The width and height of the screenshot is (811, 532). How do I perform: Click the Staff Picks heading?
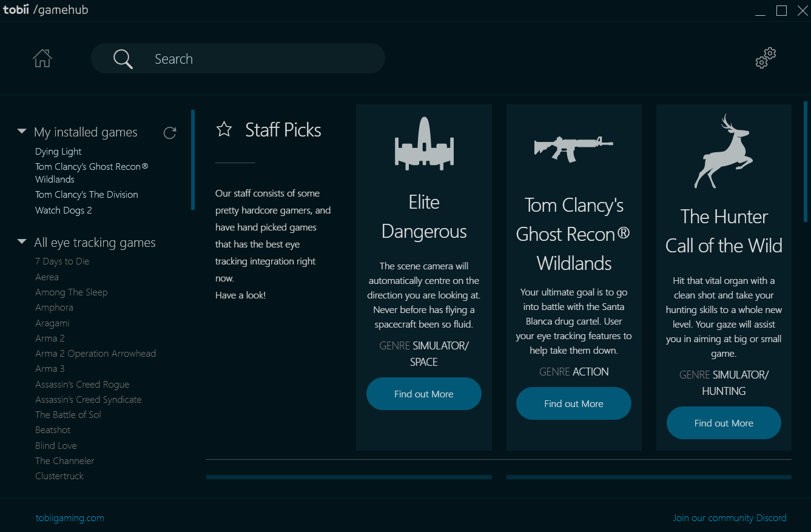coord(283,130)
